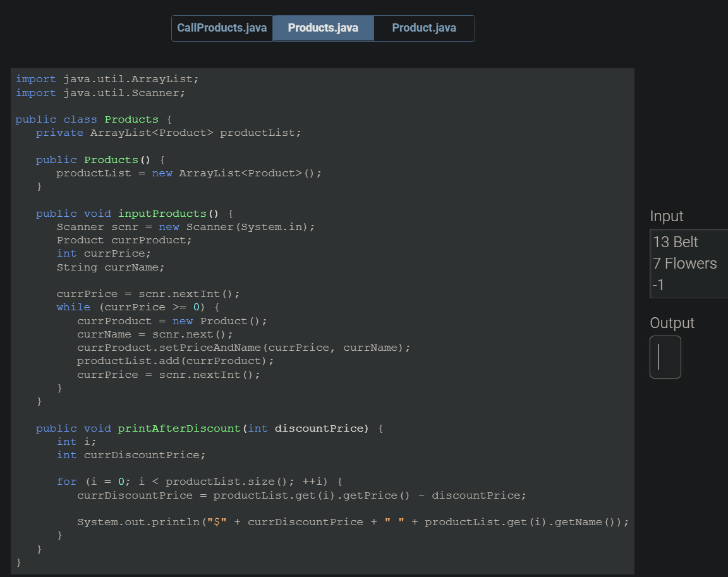Switch to the CallProducts.java tab
The height and width of the screenshot is (577, 728).
tap(222, 28)
